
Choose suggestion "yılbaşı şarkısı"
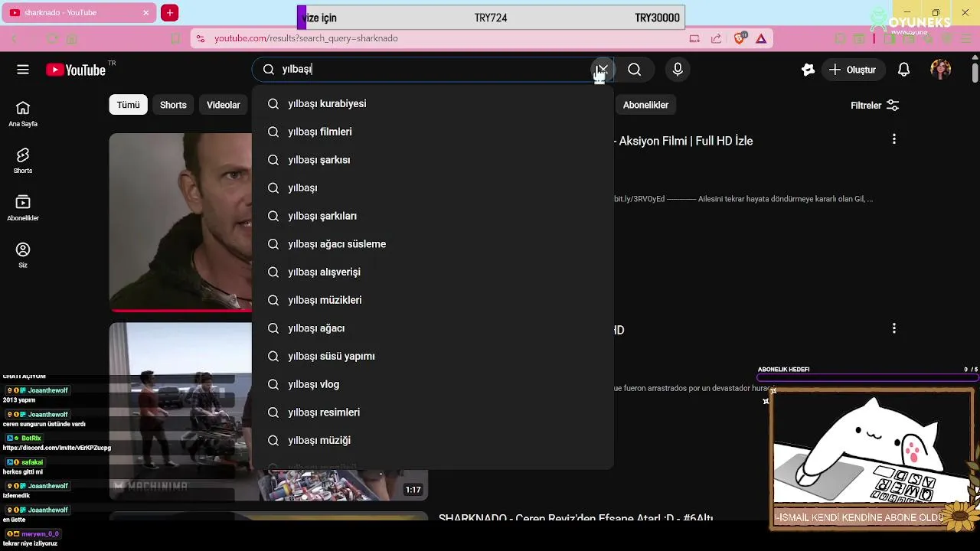[433, 160]
